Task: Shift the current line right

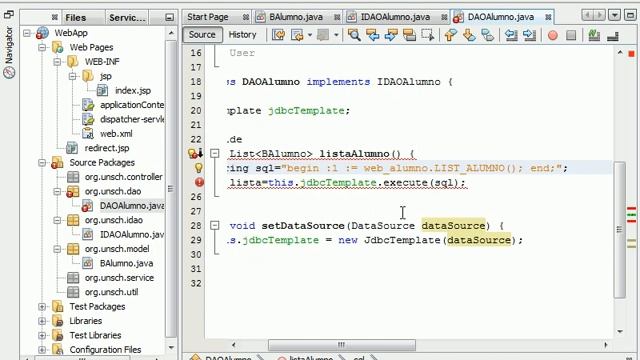Action: (529, 35)
